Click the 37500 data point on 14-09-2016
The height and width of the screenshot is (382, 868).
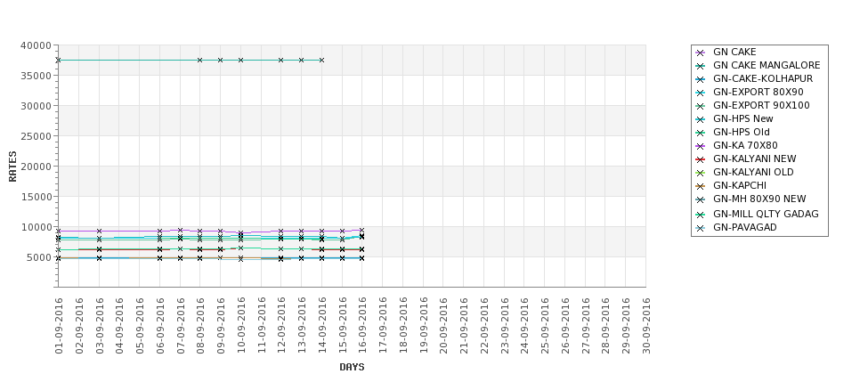click(321, 60)
